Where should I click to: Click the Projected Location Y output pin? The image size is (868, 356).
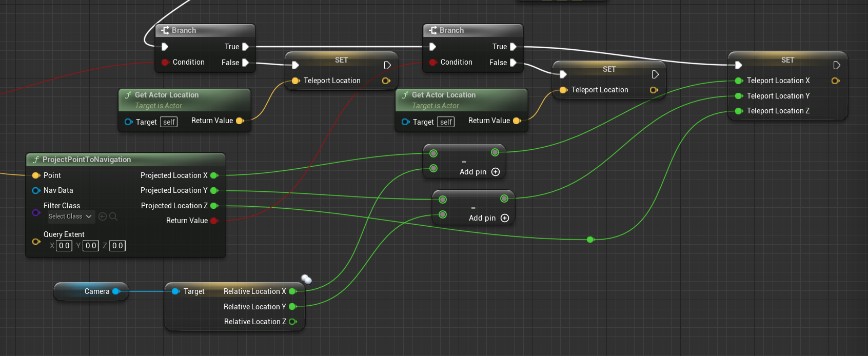(214, 190)
